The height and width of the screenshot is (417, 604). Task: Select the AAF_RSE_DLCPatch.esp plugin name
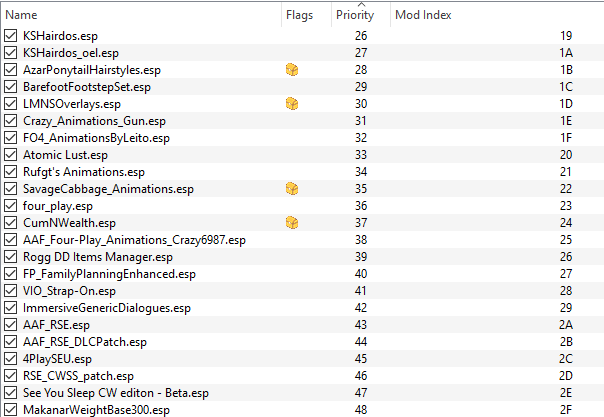tap(85, 342)
